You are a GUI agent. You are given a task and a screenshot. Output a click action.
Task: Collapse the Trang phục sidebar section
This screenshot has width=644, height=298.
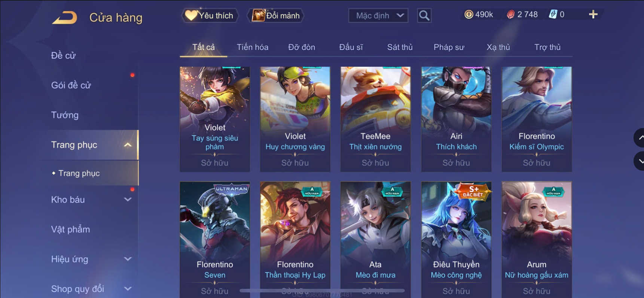click(x=128, y=145)
